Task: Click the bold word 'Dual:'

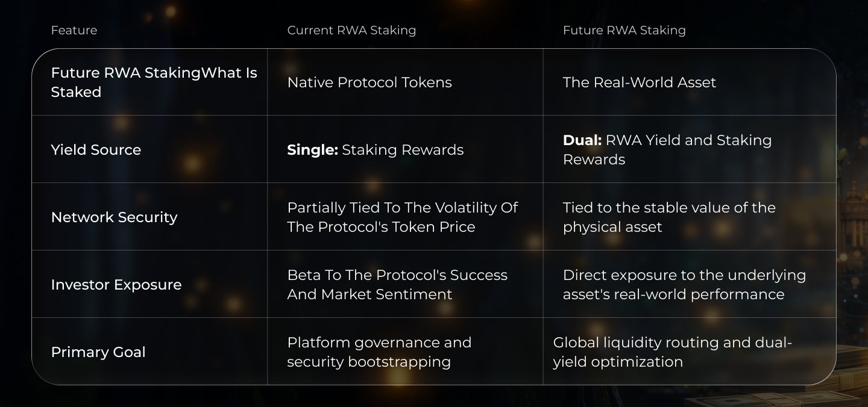Action: (582, 140)
